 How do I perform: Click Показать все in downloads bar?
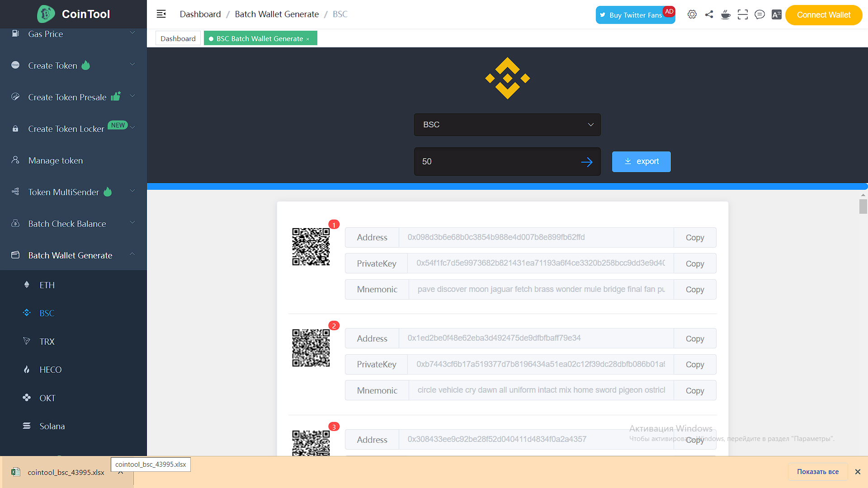(x=818, y=472)
